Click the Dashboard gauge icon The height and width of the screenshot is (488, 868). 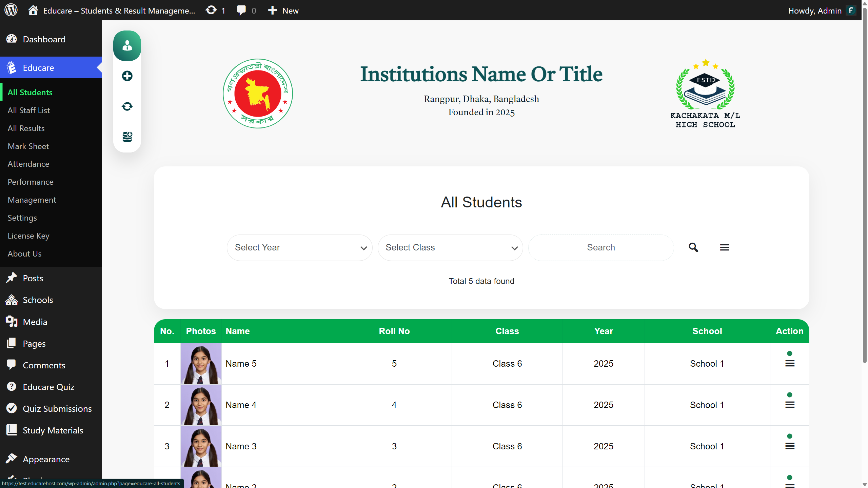click(x=12, y=39)
